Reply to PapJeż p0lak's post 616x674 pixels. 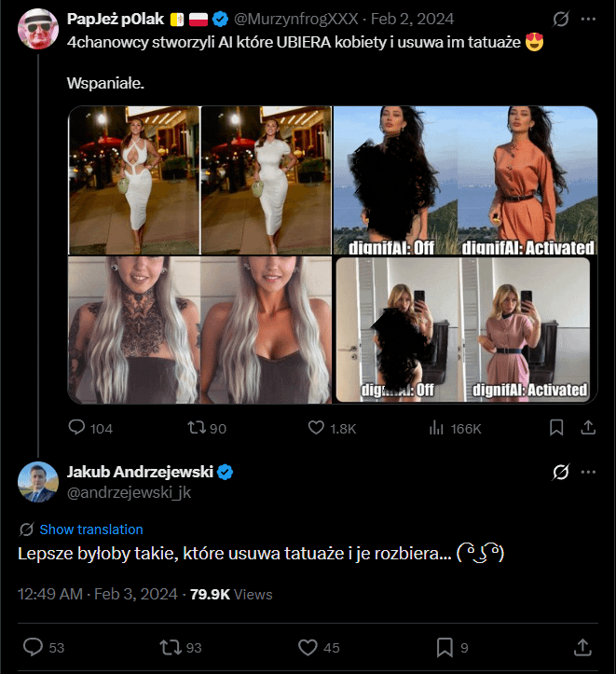click(76, 428)
